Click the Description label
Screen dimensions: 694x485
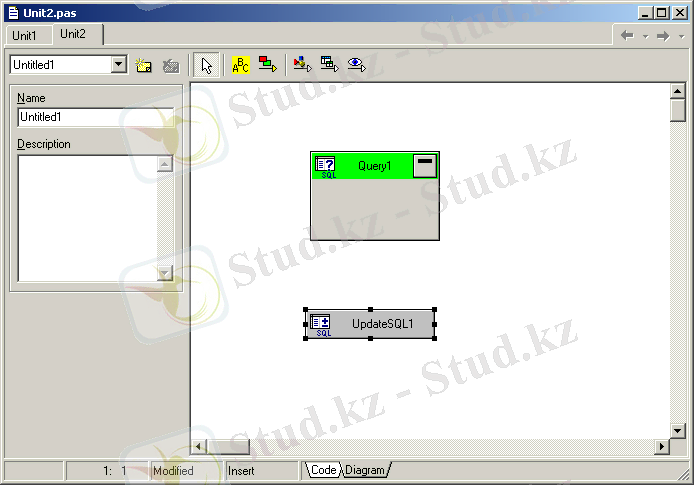(44, 144)
